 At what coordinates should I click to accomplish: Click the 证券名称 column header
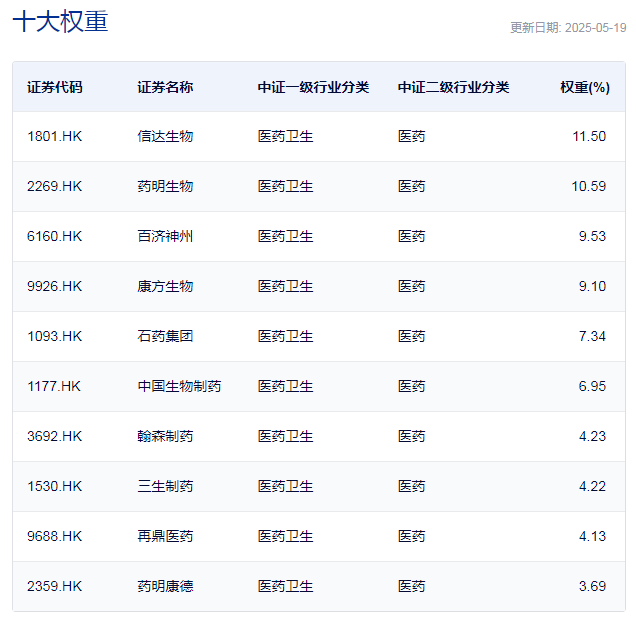coord(165,87)
